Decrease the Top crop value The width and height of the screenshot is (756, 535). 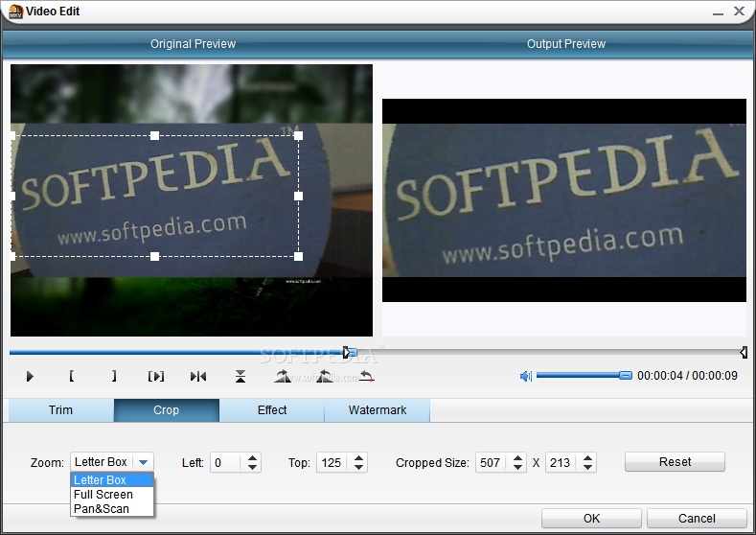coord(358,468)
